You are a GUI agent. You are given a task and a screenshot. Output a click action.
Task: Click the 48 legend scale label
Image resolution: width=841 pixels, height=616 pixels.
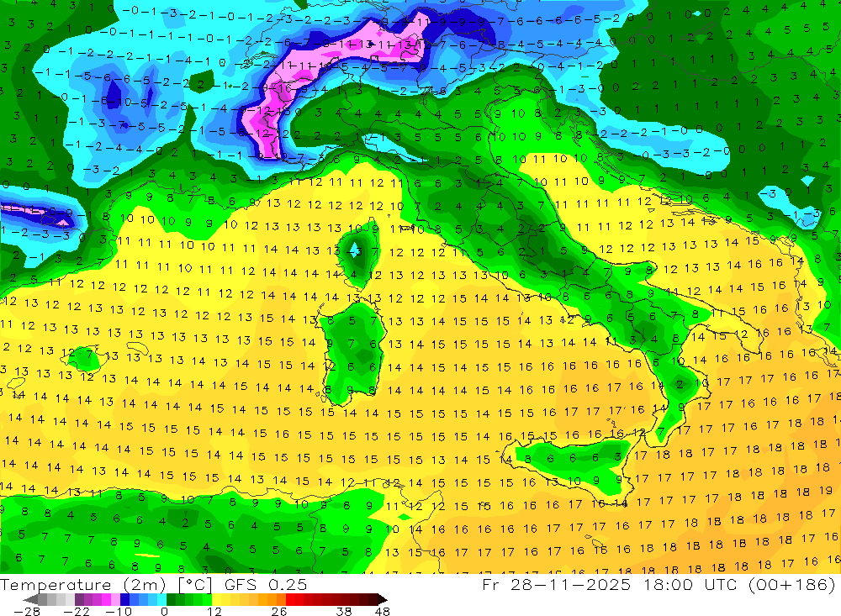point(383,611)
